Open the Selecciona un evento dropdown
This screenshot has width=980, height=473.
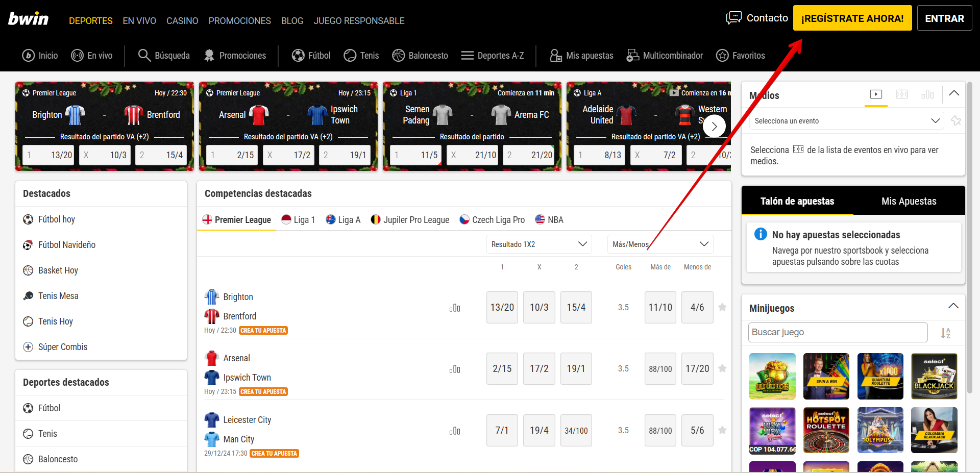847,121
